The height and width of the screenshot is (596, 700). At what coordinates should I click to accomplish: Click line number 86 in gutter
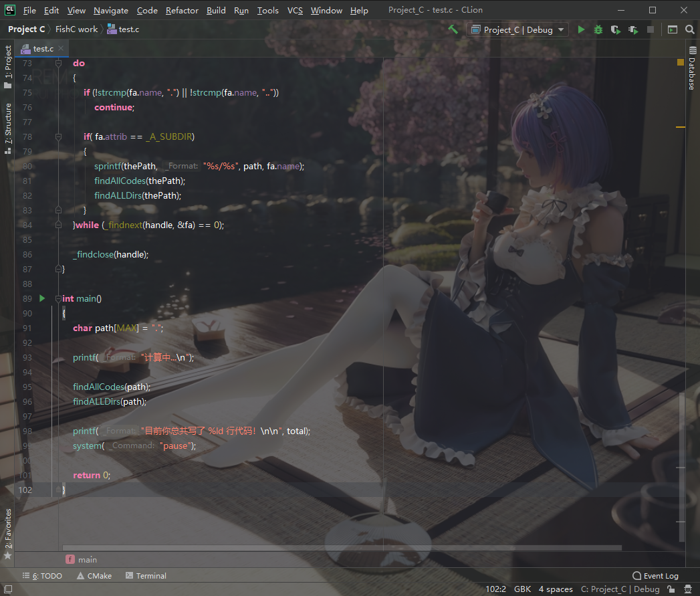pyautogui.click(x=27, y=255)
